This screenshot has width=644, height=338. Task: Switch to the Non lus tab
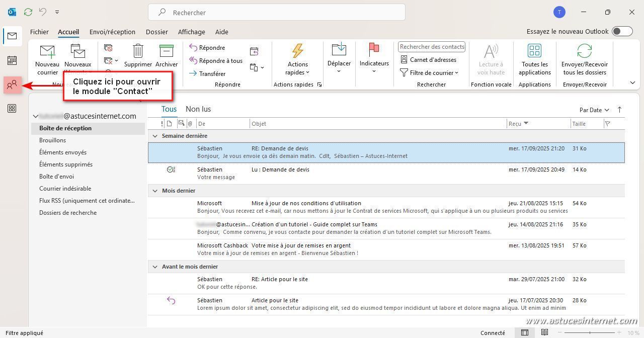point(198,109)
